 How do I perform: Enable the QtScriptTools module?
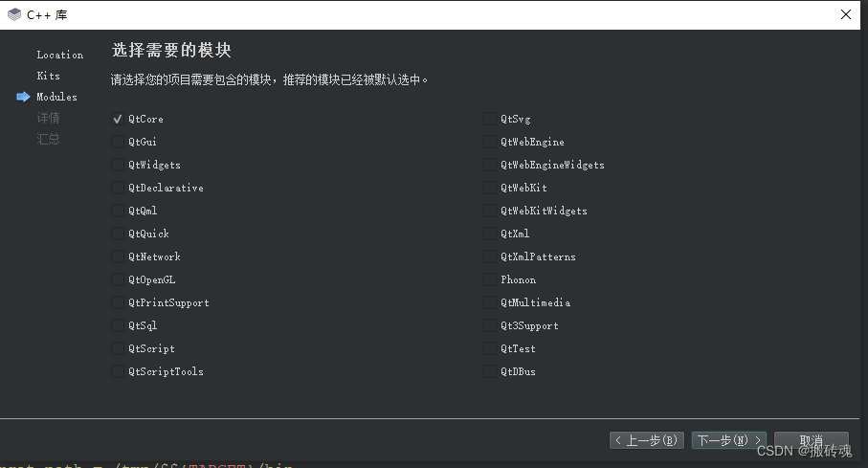click(x=118, y=371)
